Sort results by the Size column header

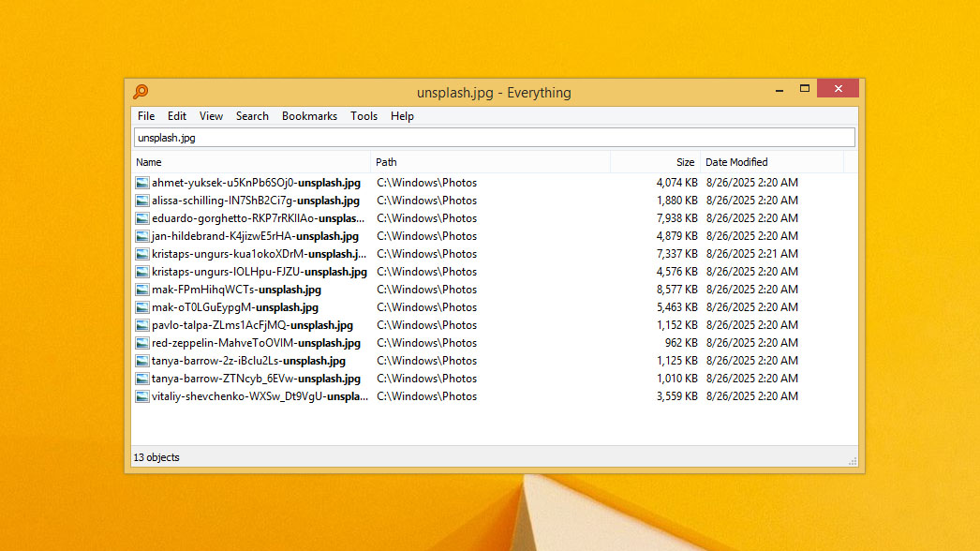684,161
